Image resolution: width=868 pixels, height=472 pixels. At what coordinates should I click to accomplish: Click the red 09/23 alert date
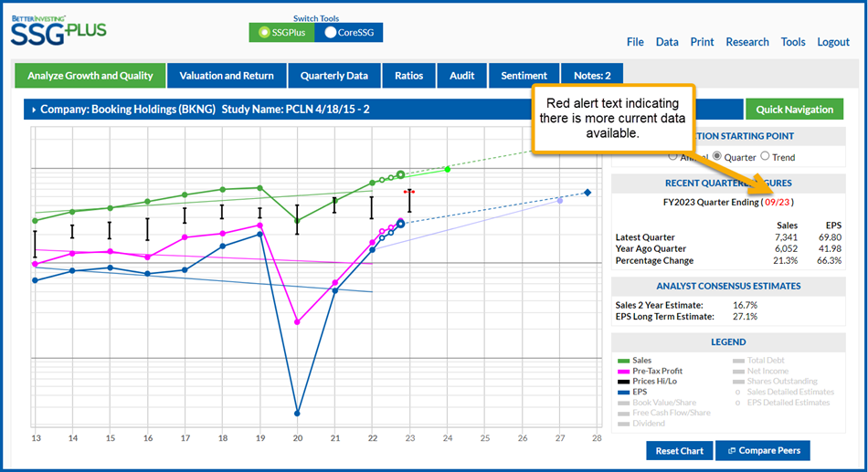pyautogui.click(x=778, y=202)
